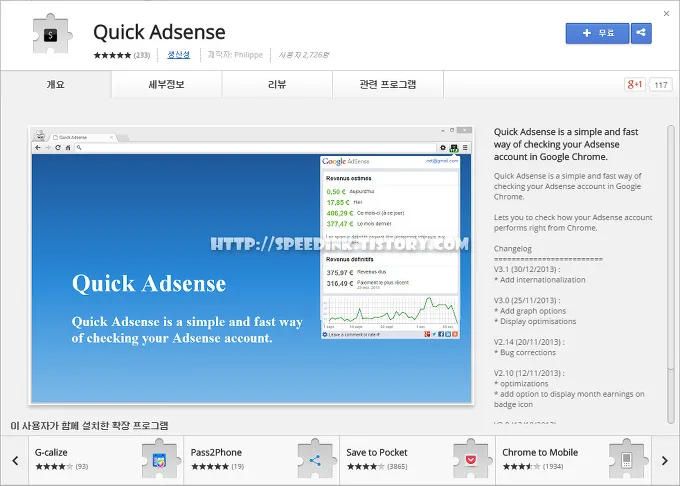This screenshot has width=680, height=486.
Task: Open the Chrome to Mobile extension card
Action: coord(573,460)
